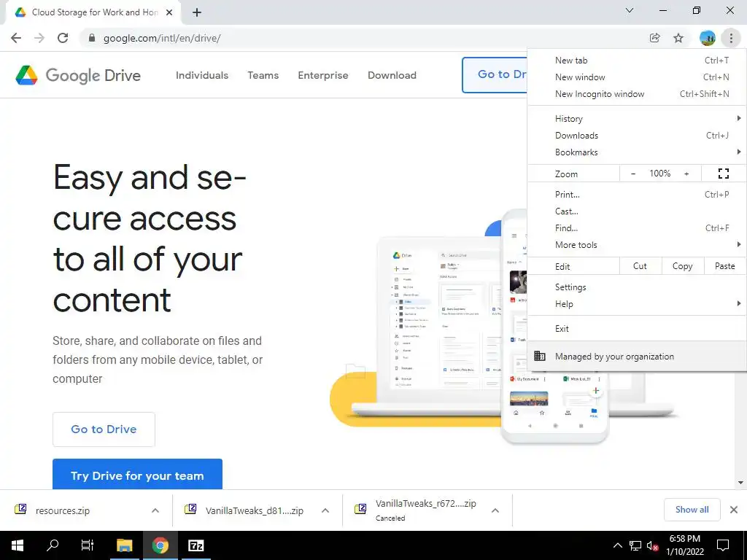This screenshot has height=560, width=747.
Task: Click the 100% zoom value
Action: click(659, 174)
